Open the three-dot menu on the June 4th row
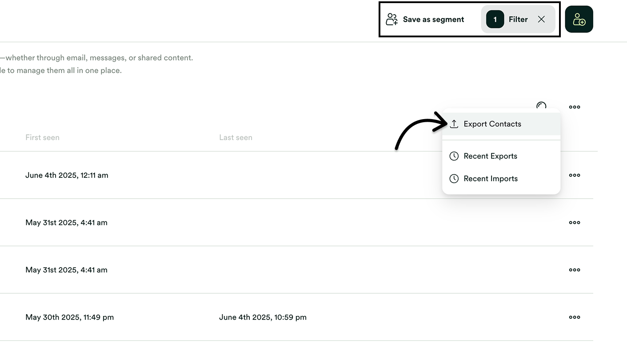The height and width of the screenshot is (364, 627). point(574,175)
